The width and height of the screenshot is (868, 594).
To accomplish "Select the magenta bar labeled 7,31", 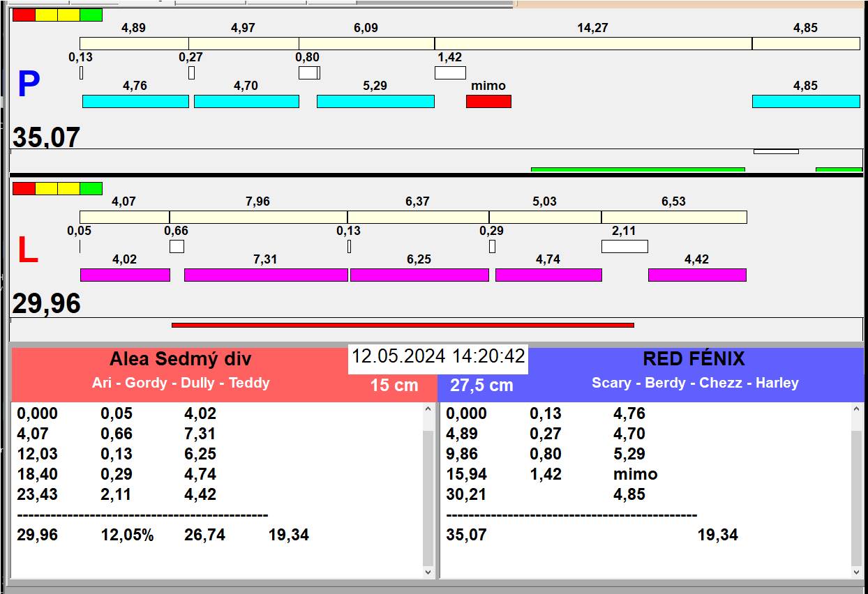I will 266,275.
